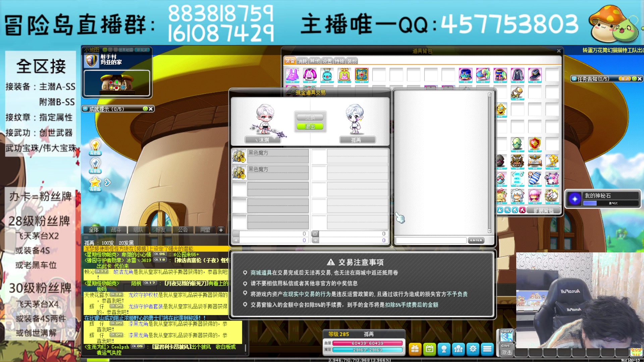Open the community friends button
Screen dimensions: 644x362
pos(458,349)
